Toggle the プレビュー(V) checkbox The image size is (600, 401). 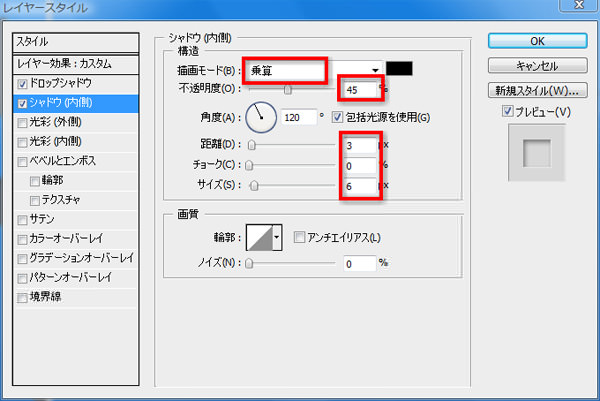[508, 112]
